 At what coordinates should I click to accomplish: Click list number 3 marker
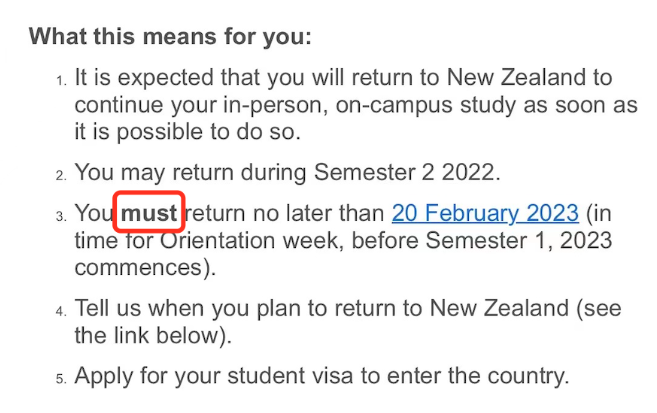click(x=61, y=215)
